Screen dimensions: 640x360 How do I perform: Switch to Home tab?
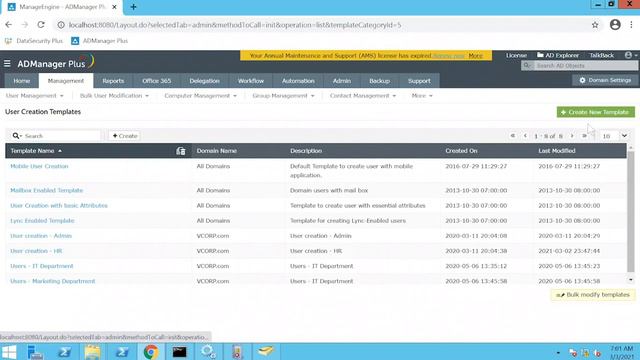22,81
